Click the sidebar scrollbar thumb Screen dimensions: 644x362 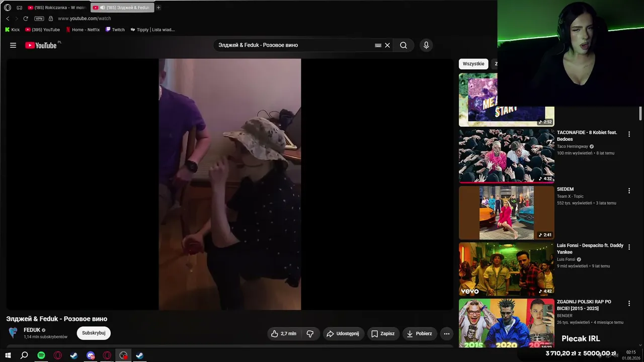coord(640,114)
